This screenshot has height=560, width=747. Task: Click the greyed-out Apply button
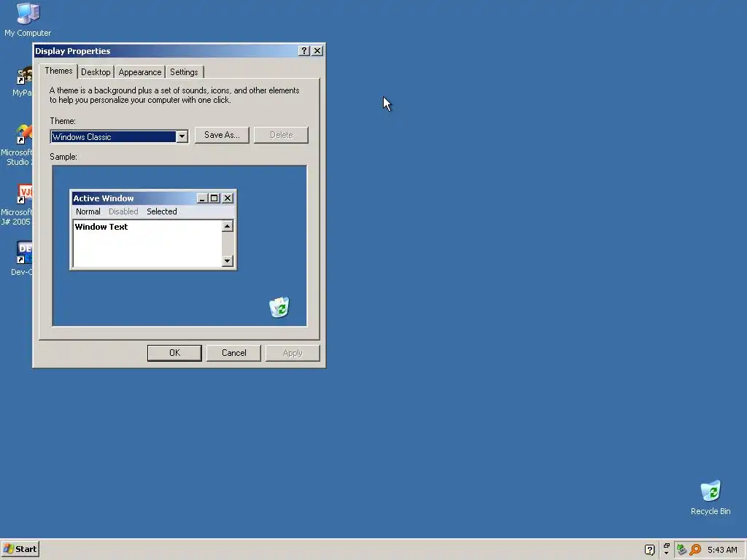[x=293, y=353]
